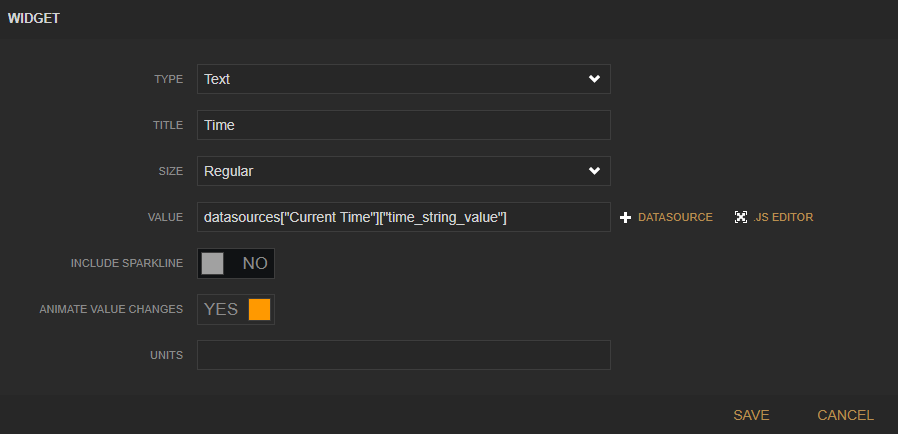
Task: Click the plus icon beside Datasource
Action: (626, 217)
